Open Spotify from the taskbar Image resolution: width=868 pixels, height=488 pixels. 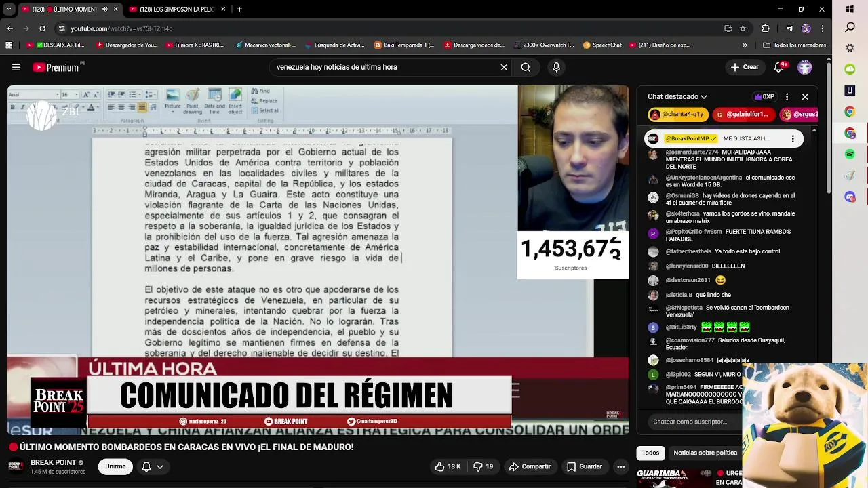pyautogui.click(x=850, y=155)
